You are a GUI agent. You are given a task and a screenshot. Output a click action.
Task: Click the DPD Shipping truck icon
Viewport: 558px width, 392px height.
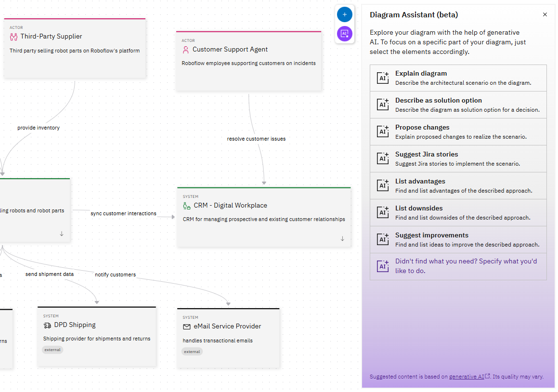coord(47,326)
